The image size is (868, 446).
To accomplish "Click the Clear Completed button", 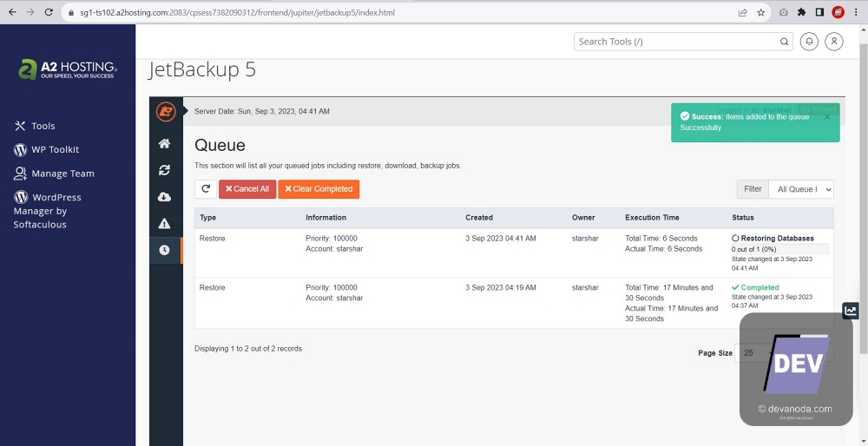I will (x=319, y=188).
